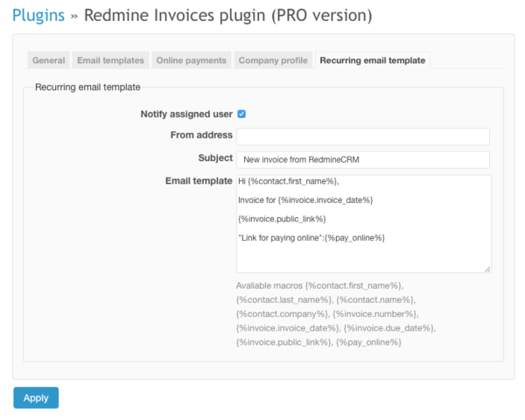
Task: Switch to the General tab
Action: pyautogui.click(x=49, y=60)
